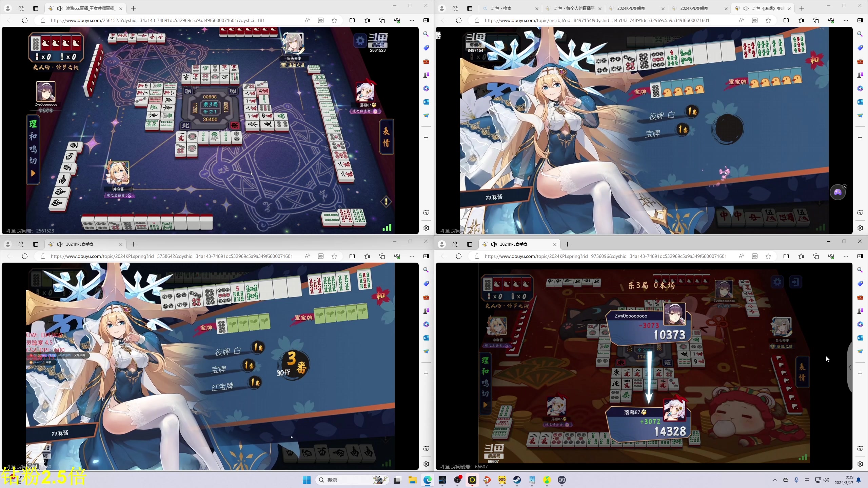Toggle 鸣 no-call option in the top-left game

[x=33, y=148]
